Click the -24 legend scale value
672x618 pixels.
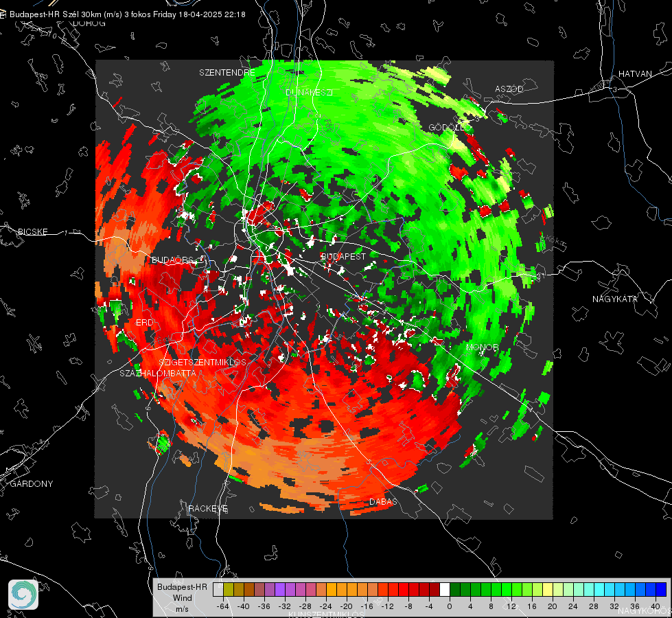click(x=326, y=606)
